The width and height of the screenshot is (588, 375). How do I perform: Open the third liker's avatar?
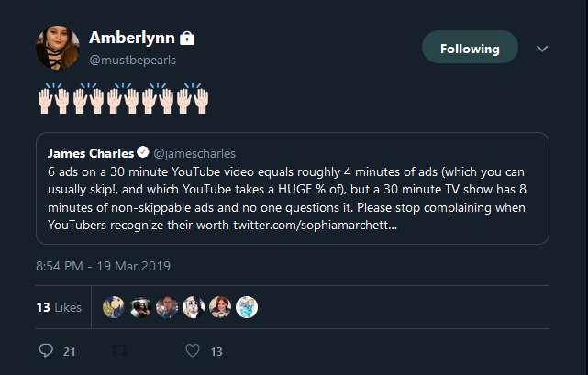[x=167, y=307]
